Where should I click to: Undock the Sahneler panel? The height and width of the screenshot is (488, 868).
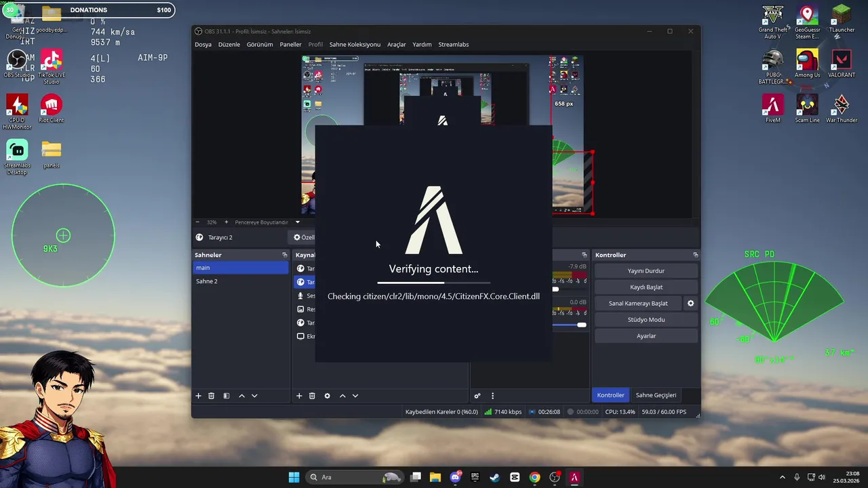285,255
